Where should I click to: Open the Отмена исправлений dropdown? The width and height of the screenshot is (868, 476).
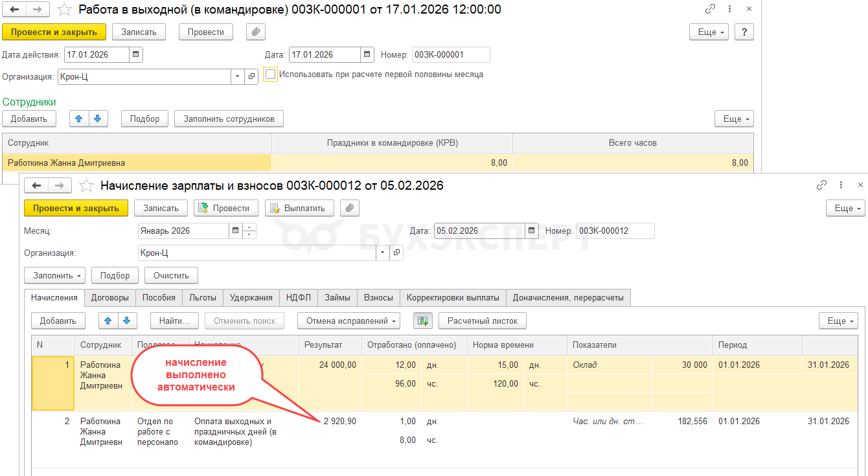(x=348, y=321)
